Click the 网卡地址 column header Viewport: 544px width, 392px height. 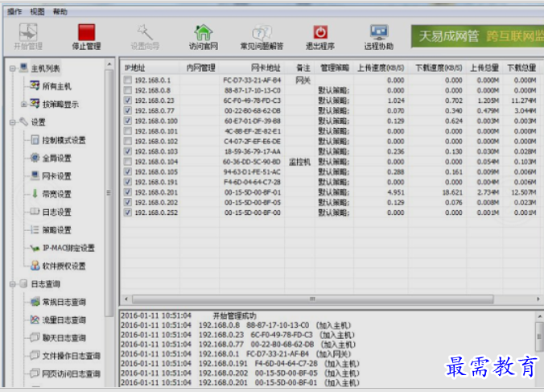coord(252,68)
